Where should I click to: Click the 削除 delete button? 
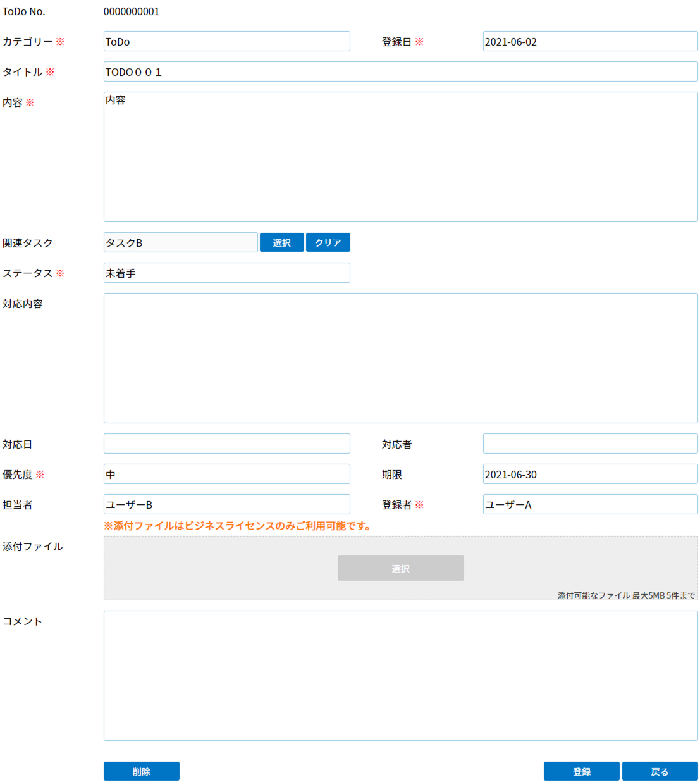(141, 771)
